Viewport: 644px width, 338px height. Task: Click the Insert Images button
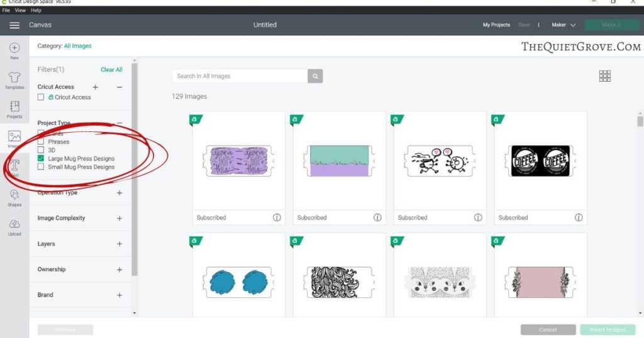click(608, 329)
